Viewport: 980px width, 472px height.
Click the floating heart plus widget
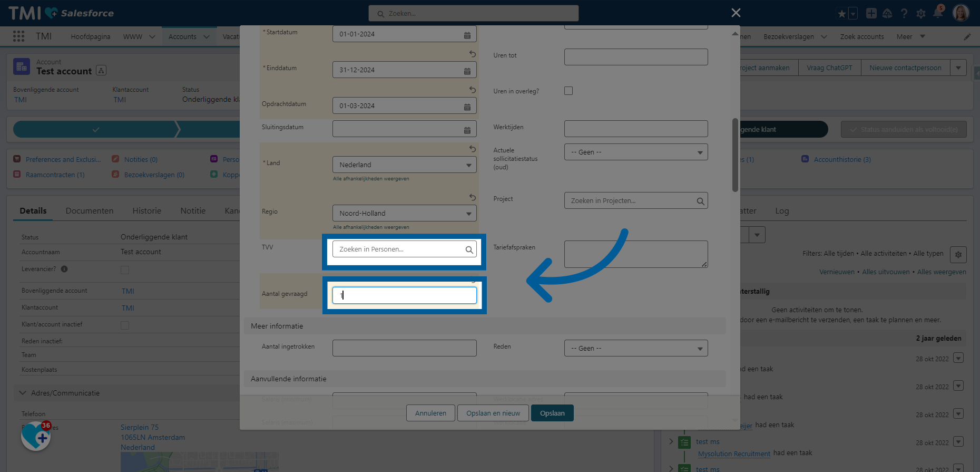tap(36, 436)
